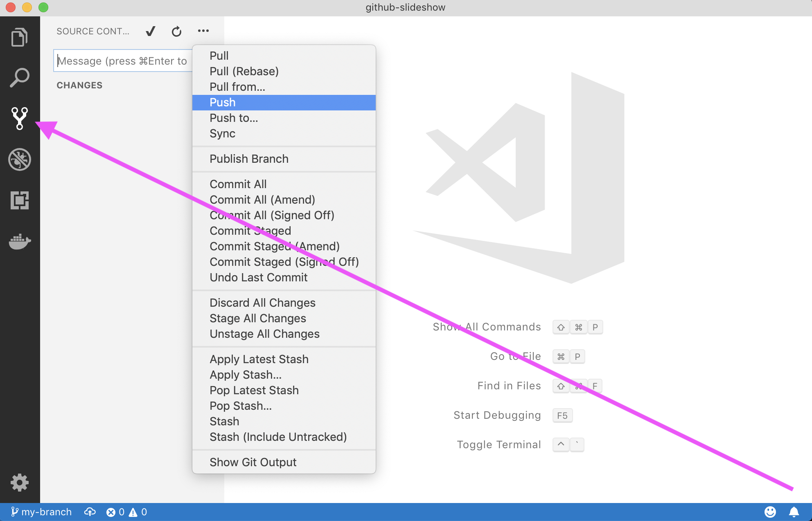Click the SOURCE CONT... panel title
Image resolution: width=812 pixels, height=521 pixels.
tap(93, 31)
